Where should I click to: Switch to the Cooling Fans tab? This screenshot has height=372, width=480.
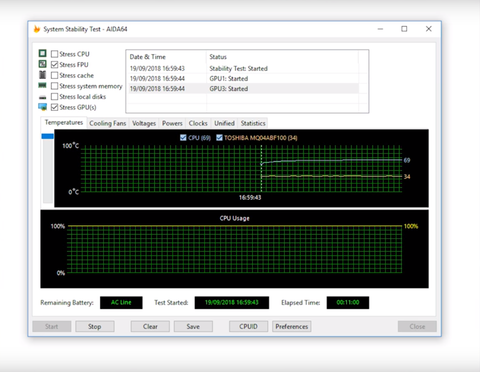108,123
